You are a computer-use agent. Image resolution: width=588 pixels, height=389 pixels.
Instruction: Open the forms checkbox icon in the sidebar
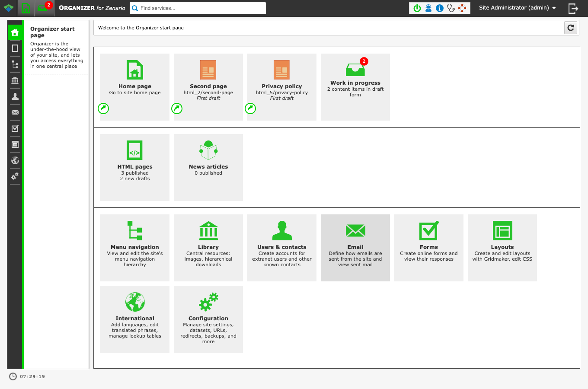point(15,128)
